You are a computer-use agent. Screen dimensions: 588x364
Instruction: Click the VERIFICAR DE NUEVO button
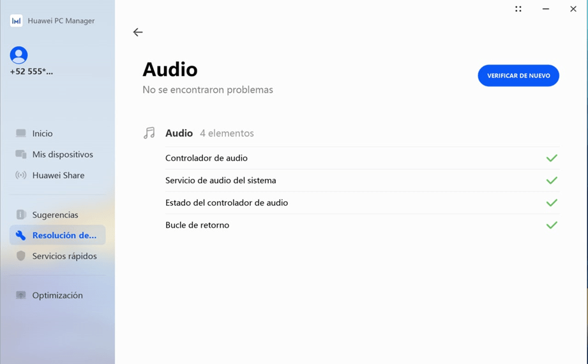point(518,75)
